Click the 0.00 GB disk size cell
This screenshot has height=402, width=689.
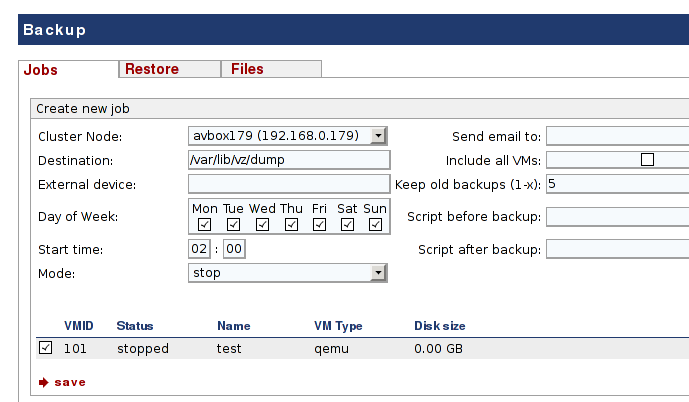pyautogui.click(x=438, y=348)
